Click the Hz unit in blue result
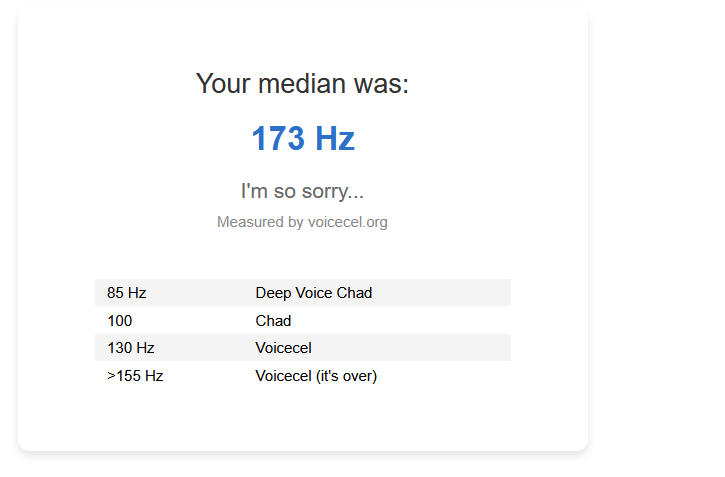The image size is (725, 477). [x=335, y=138]
